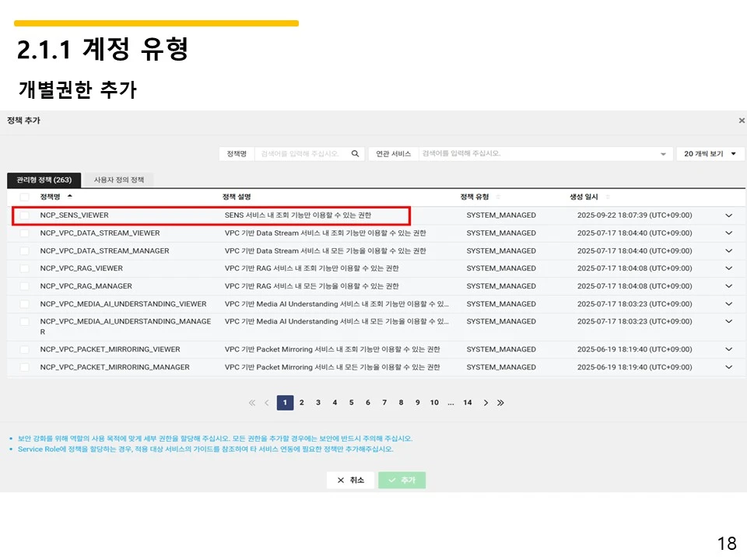Click inside the 정책명 search input field

click(x=303, y=153)
